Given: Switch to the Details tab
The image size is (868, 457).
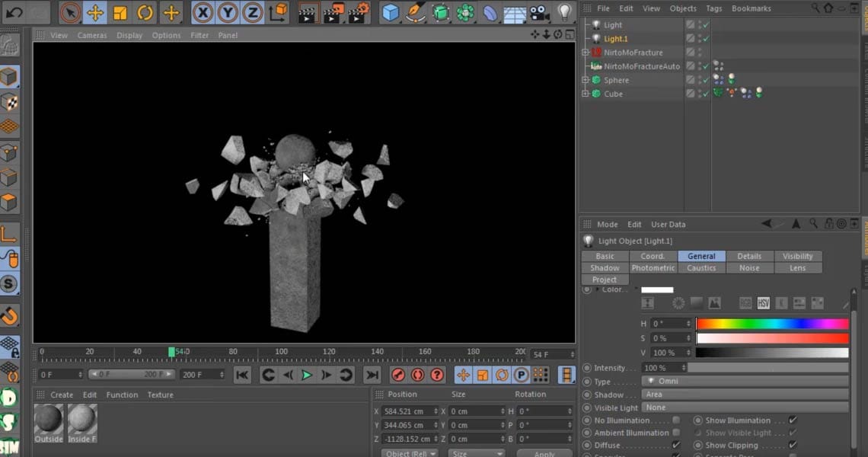Looking at the screenshot, I should click(749, 256).
